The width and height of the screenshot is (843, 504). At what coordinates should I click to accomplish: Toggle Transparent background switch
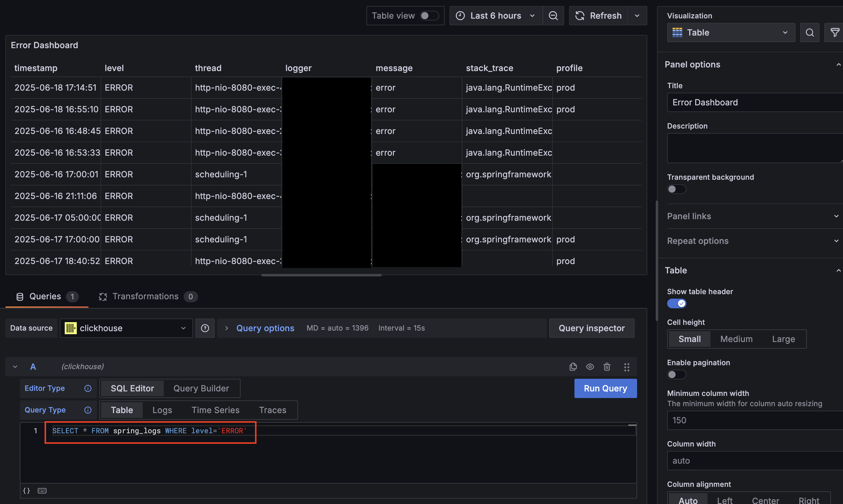(676, 189)
